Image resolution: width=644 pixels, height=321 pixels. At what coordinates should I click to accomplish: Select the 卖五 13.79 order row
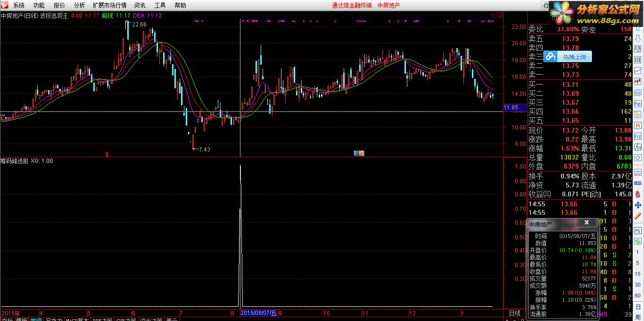tap(579, 39)
